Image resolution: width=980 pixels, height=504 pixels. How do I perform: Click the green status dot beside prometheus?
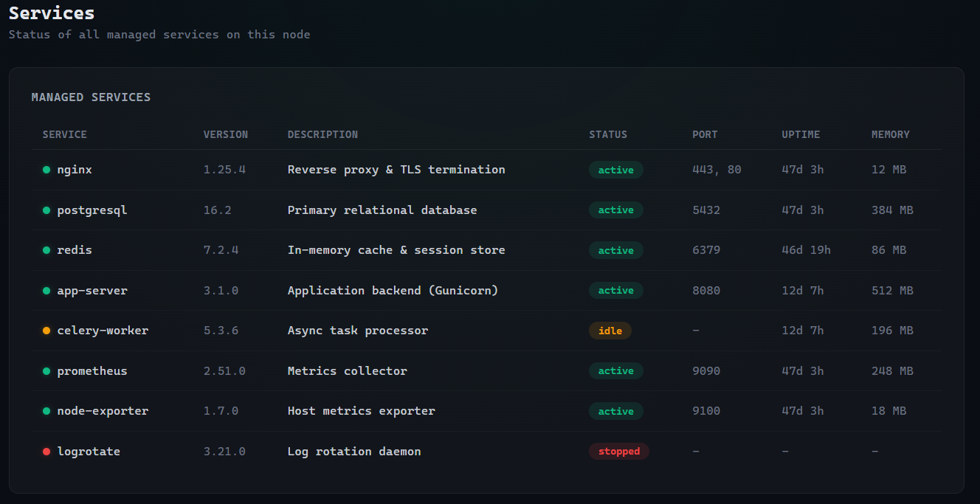pyautogui.click(x=46, y=371)
